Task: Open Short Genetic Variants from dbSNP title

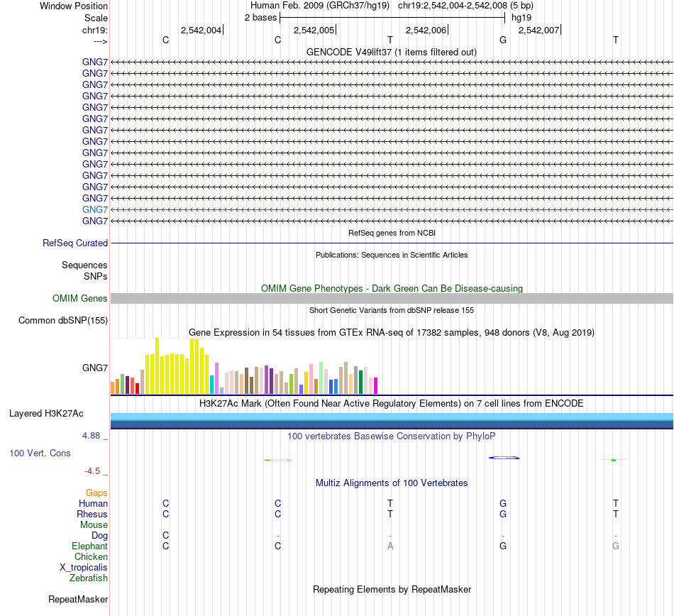Action: [x=392, y=310]
